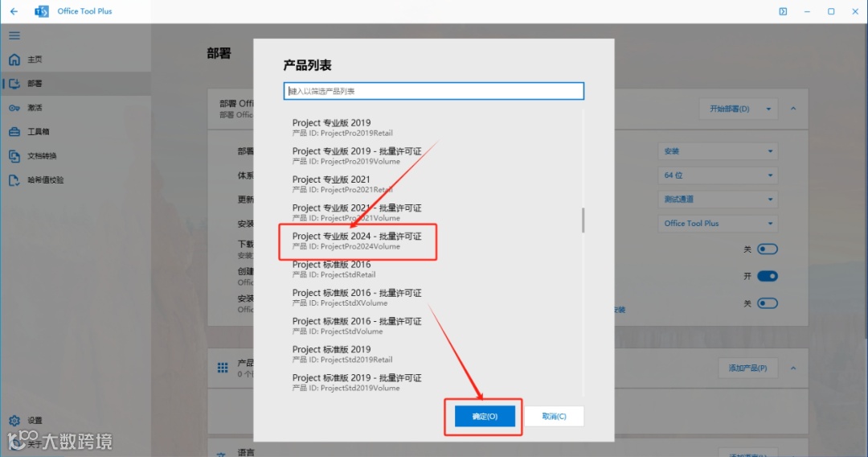The width and height of the screenshot is (868, 457).
Task: Select the 部署 sidebar item
Action: pyautogui.click(x=76, y=84)
